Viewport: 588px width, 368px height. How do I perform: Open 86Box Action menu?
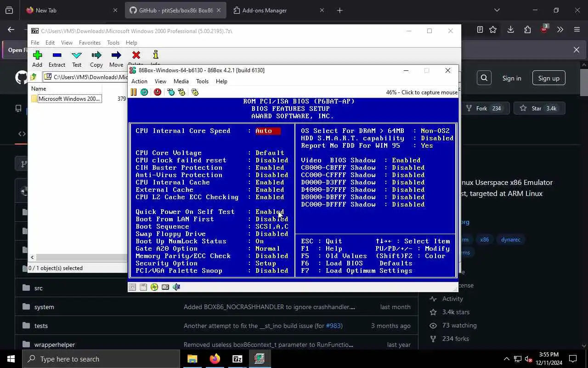point(139,81)
